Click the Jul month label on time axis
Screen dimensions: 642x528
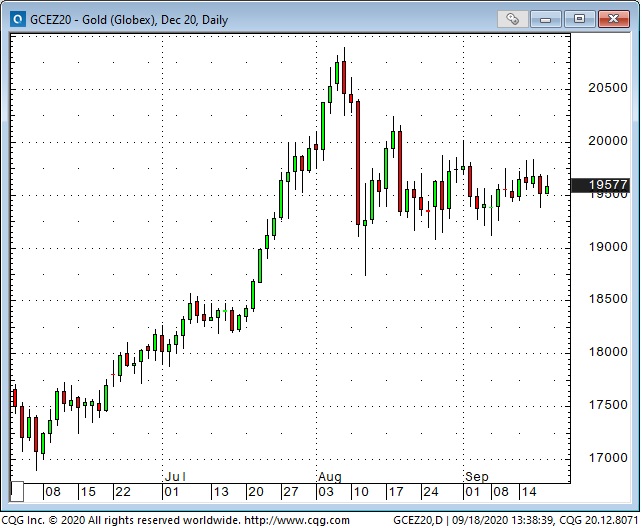[175, 477]
